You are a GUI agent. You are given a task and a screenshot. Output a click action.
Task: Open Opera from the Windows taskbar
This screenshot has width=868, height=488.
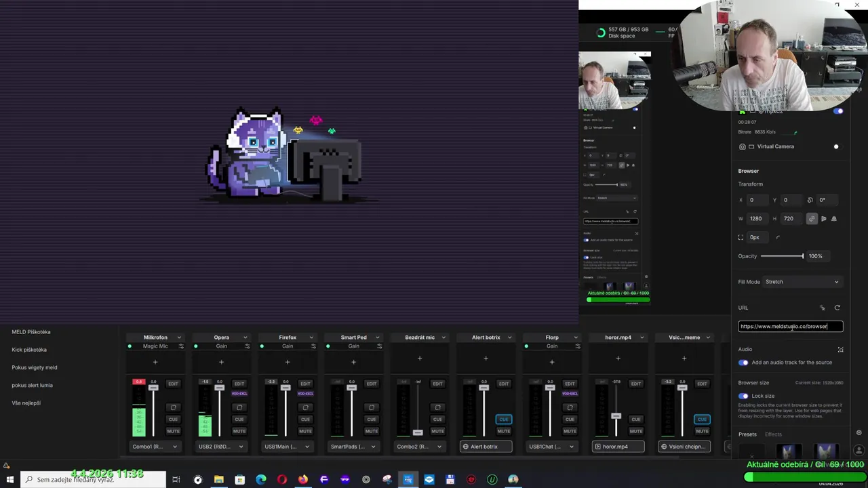pyautogui.click(x=281, y=480)
